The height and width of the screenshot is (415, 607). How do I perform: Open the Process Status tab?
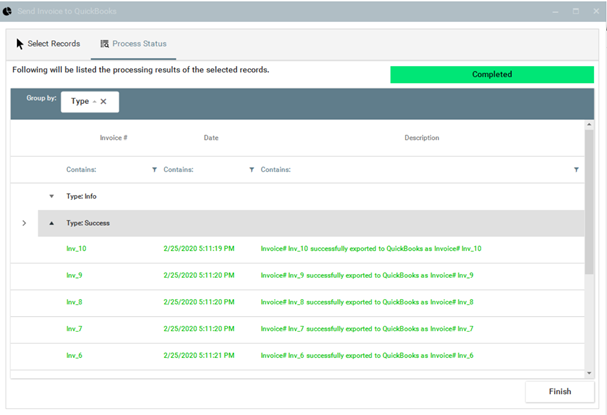138,44
